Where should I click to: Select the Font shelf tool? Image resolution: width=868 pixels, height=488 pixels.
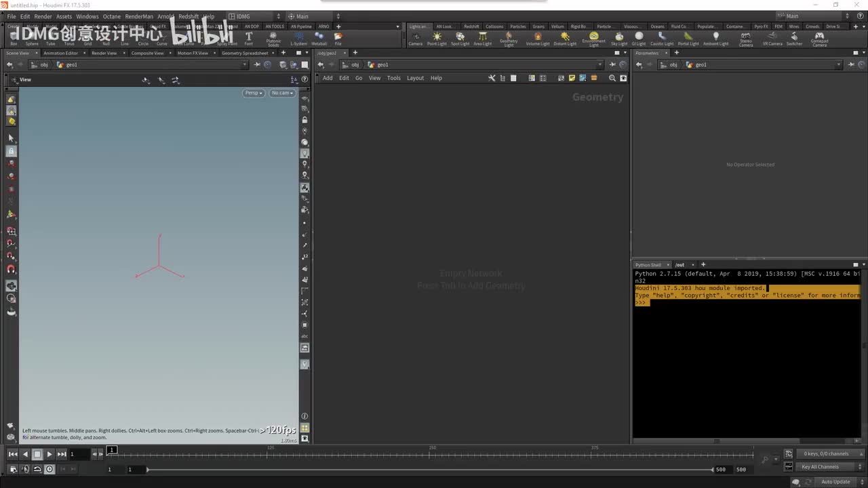pyautogui.click(x=249, y=39)
